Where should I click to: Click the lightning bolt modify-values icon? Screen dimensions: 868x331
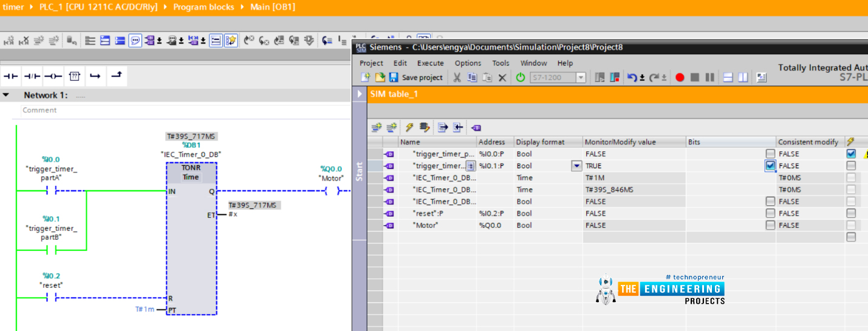(x=409, y=128)
